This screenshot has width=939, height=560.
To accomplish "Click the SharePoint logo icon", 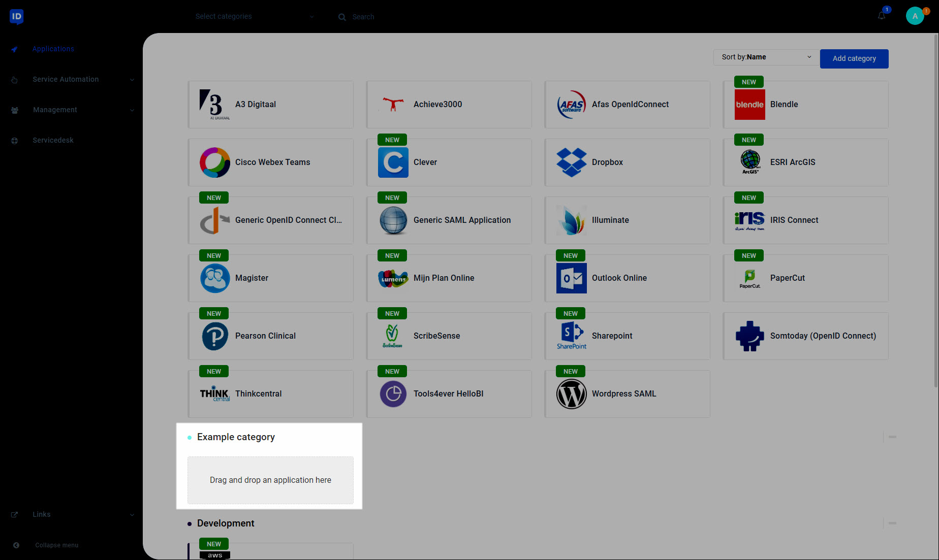I will pyautogui.click(x=572, y=336).
